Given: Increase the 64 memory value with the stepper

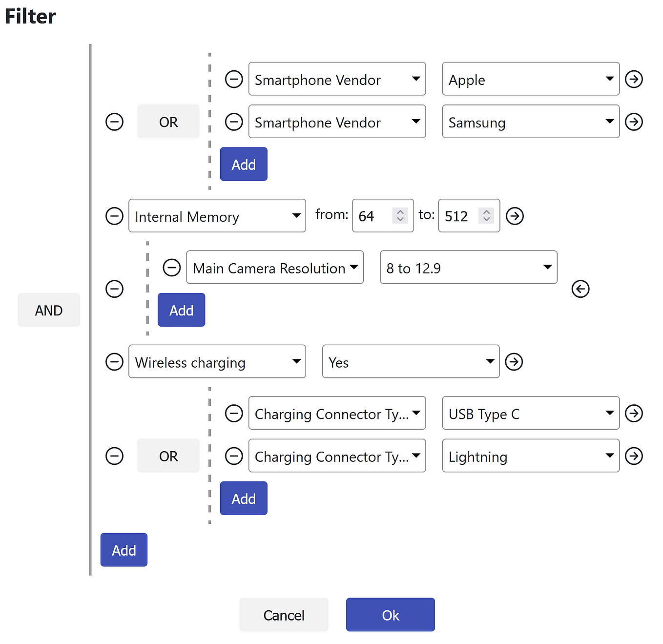Looking at the screenshot, I should click(400, 211).
